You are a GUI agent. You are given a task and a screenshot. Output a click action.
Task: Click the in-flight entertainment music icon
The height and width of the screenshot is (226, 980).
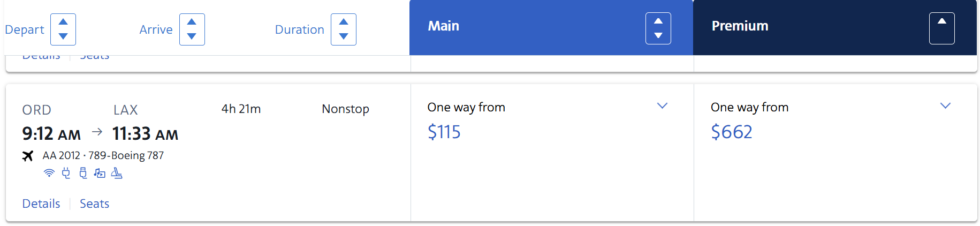coord(100,173)
